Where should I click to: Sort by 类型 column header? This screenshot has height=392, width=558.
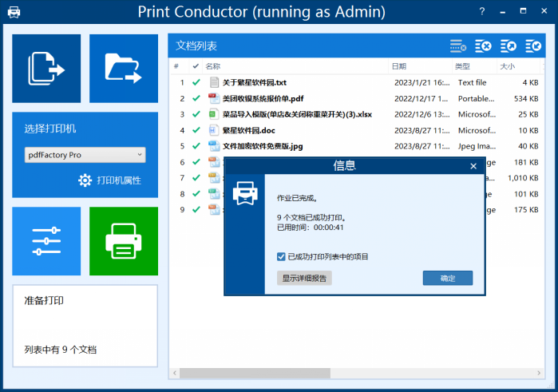click(x=474, y=66)
